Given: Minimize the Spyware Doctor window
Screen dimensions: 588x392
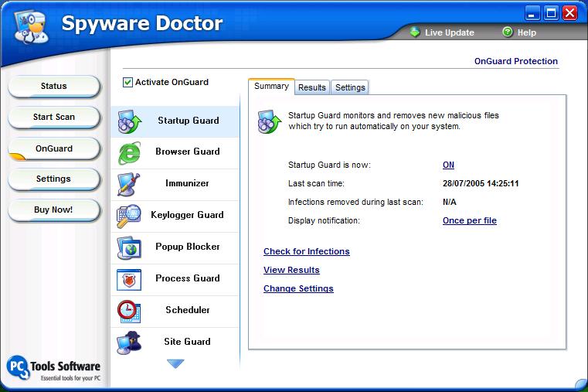Looking at the screenshot, I should (x=532, y=13).
